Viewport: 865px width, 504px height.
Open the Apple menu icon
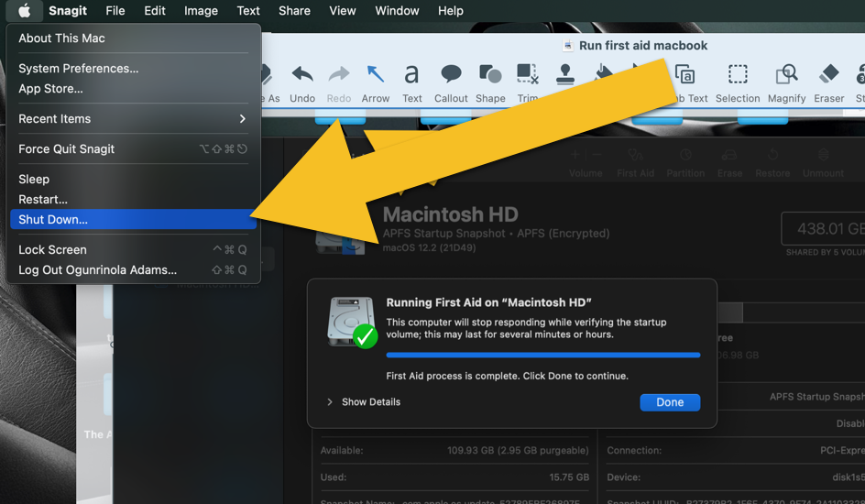[24, 10]
